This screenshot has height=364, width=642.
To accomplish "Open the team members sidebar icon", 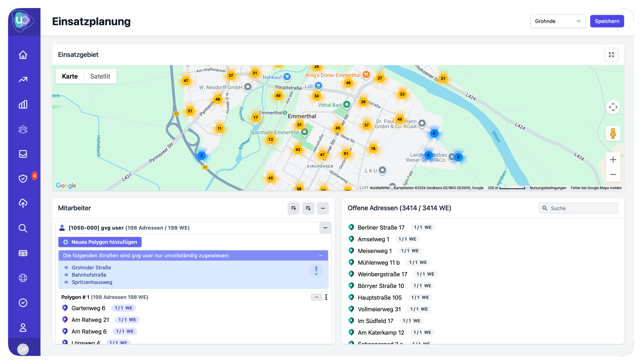I will point(23,129).
